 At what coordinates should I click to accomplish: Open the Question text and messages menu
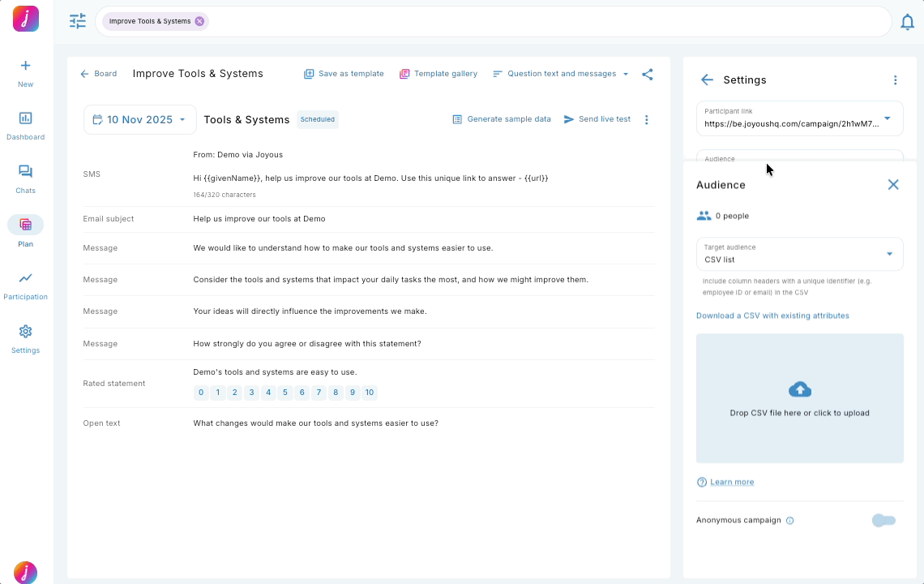tap(560, 73)
